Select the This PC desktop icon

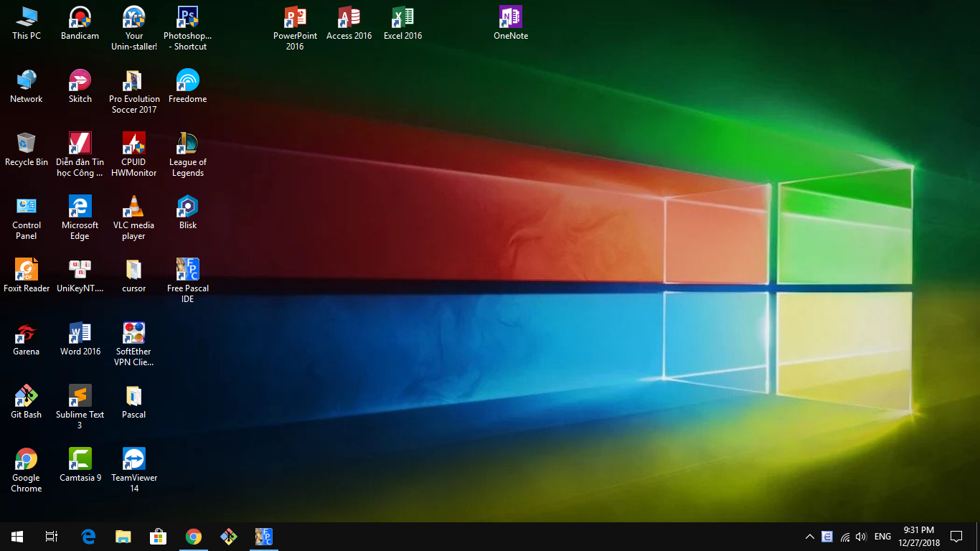27,23
